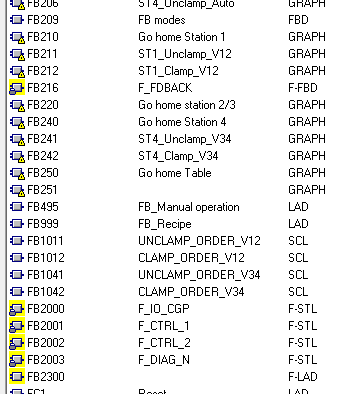The width and height of the screenshot is (363, 394).
Task: Click the yellow FB216 safety block icon
Action: point(17,88)
